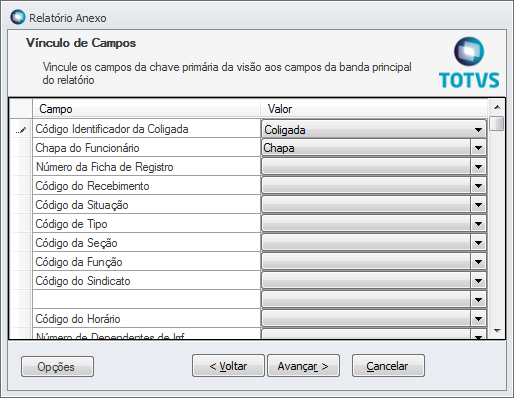Open Coligada value dropdown arrow
This screenshot has width=514, height=398.
478,129
